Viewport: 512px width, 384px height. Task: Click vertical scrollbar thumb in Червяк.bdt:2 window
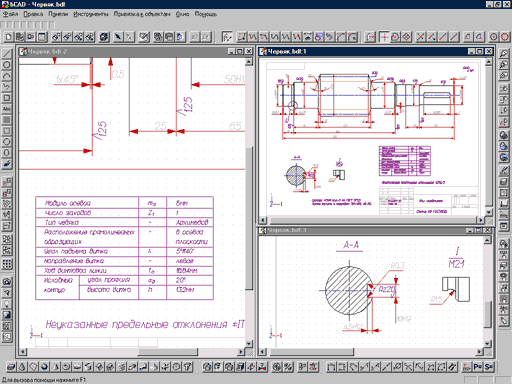coord(249,218)
